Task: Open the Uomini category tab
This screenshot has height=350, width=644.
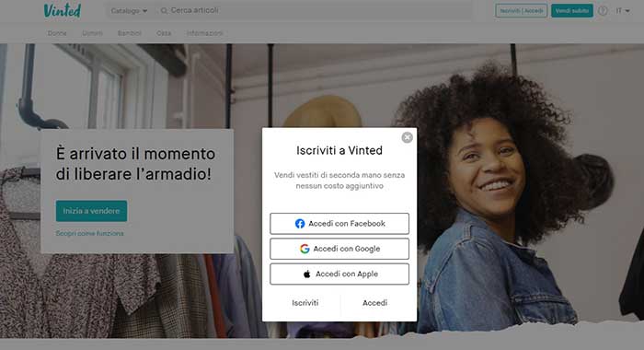Action: click(92, 33)
